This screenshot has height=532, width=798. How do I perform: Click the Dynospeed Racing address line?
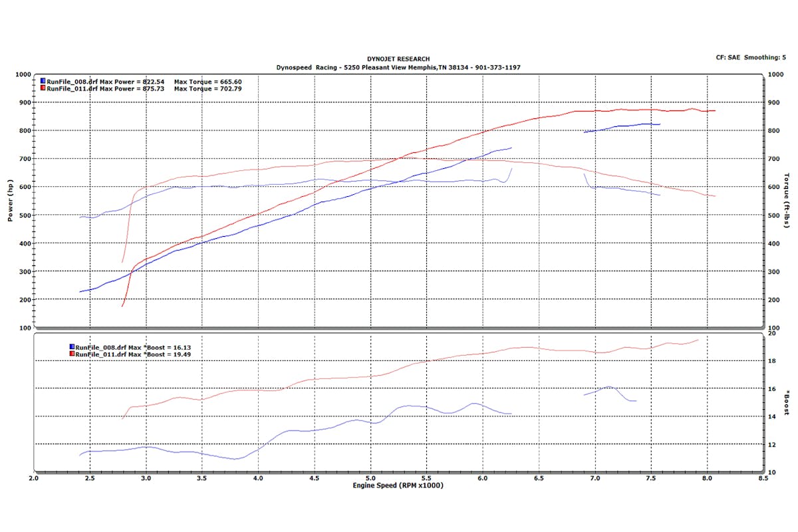point(398,68)
